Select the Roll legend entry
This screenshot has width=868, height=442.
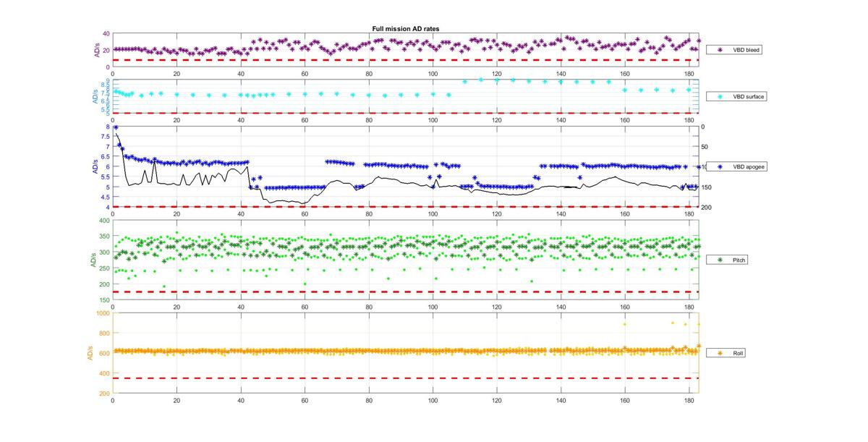[x=727, y=353]
